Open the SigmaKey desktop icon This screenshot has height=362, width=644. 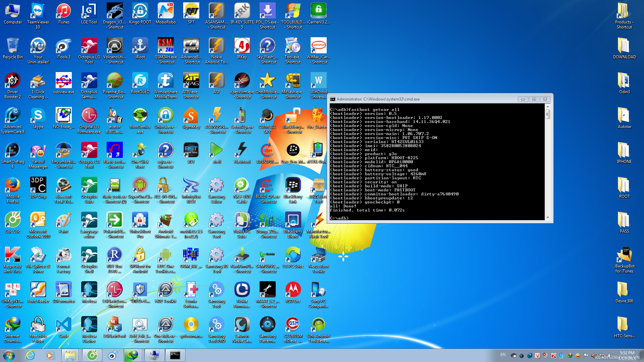(x=191, y=118)
